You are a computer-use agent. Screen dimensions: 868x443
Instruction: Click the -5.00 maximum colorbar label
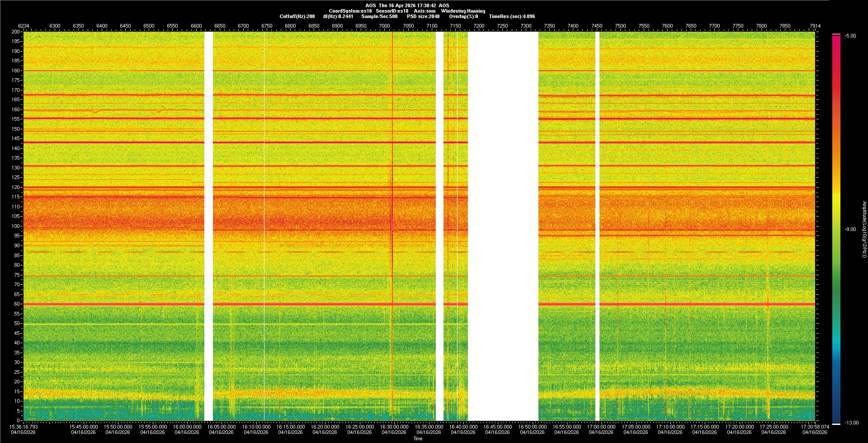(850, 36)
